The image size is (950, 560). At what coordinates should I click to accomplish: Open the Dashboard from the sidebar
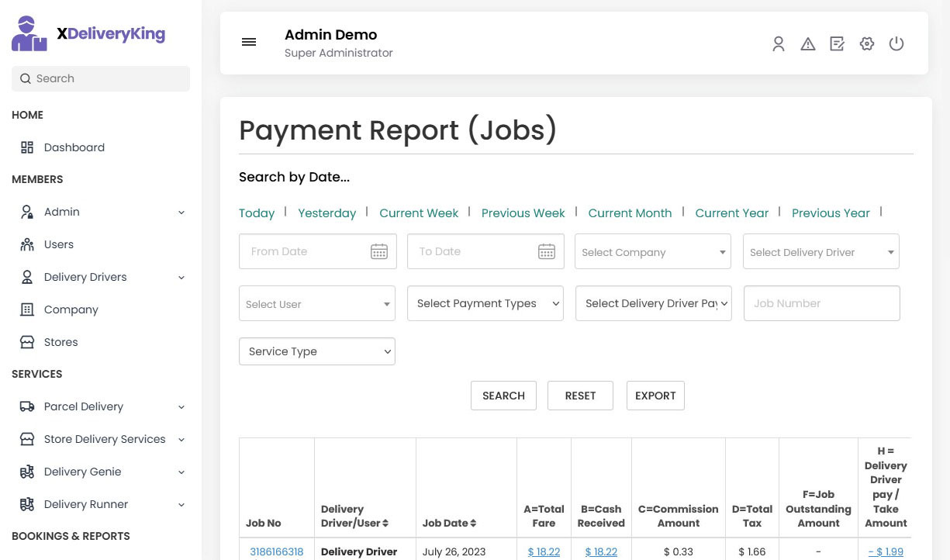[x=74, y=147]
